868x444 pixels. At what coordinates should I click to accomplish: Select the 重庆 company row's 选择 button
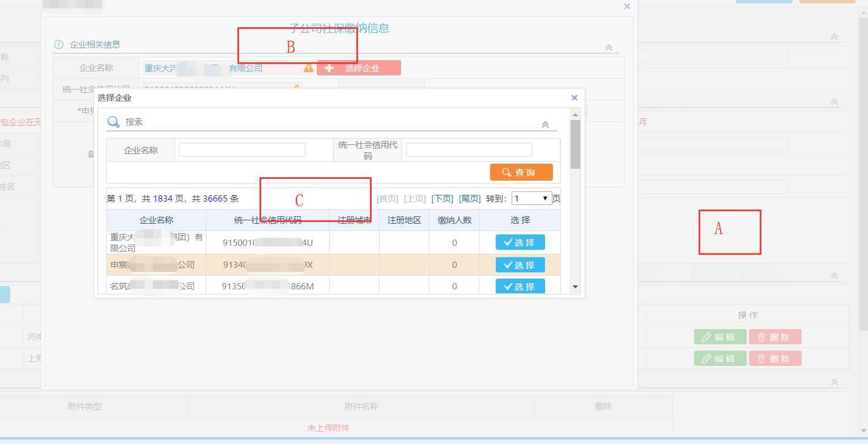pyautogui.click(x=520, y=242)
